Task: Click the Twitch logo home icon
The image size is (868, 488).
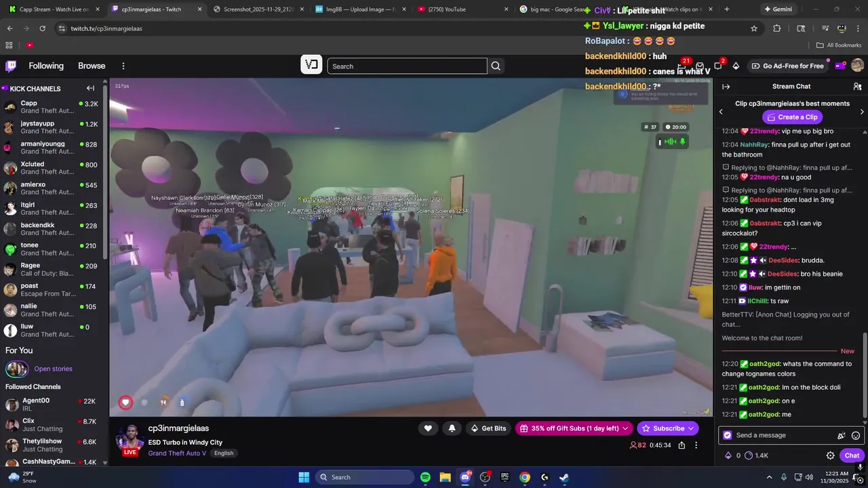Action: 11,66
